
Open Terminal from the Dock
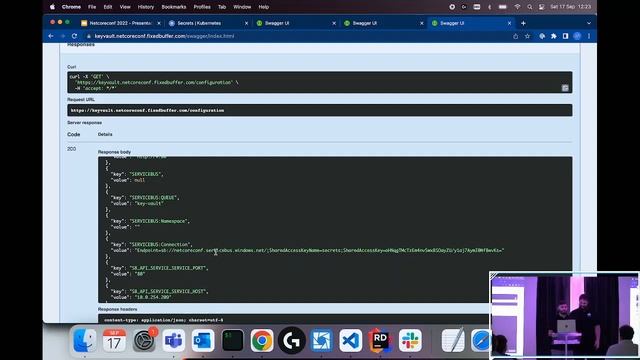tap(232, 340)
